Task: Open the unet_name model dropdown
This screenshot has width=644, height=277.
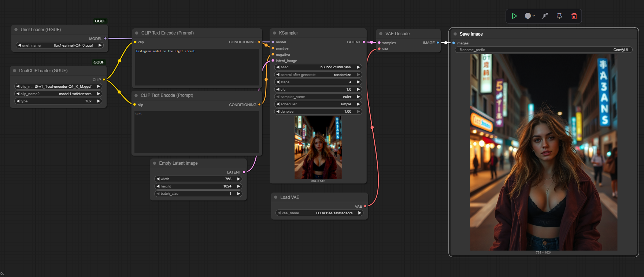Action: (x=60, y=45)
